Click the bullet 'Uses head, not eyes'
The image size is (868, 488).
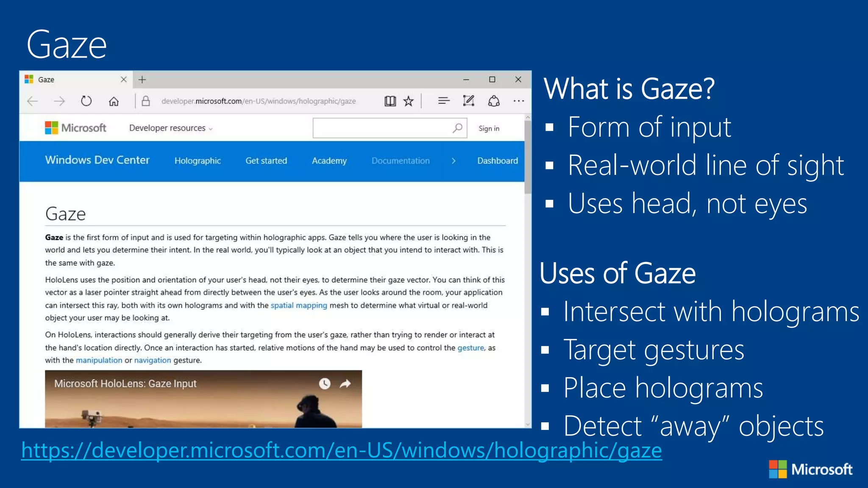(687, 204)
